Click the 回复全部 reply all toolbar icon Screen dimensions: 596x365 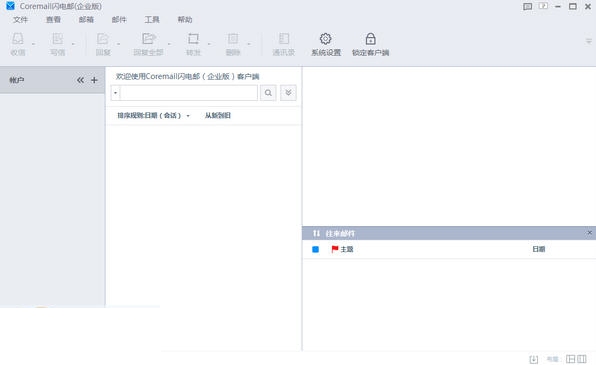tap(148, 39)
